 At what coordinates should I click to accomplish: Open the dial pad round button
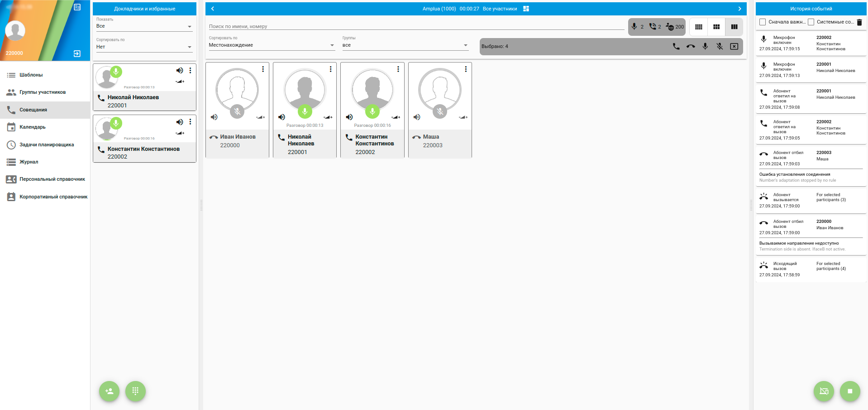(135, 391)
